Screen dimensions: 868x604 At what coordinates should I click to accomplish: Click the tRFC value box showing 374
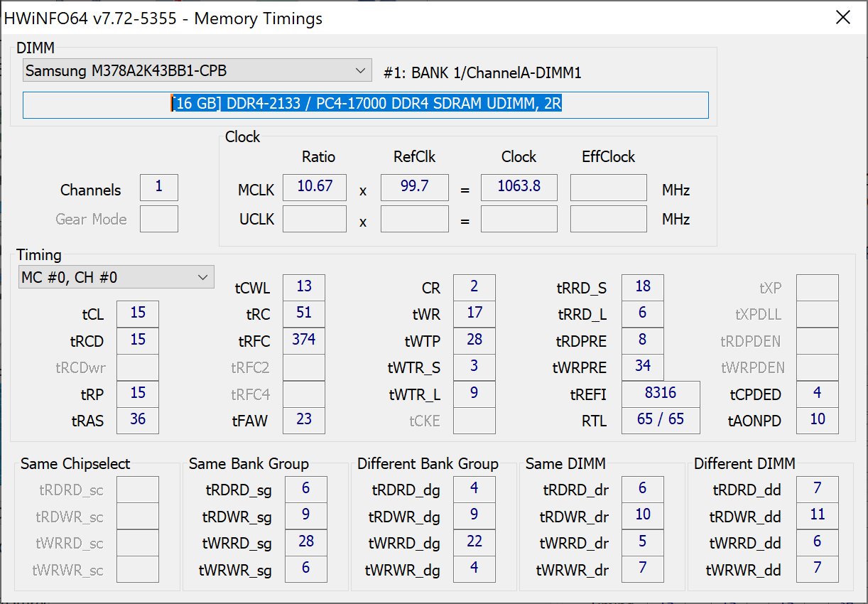[303, 340]
